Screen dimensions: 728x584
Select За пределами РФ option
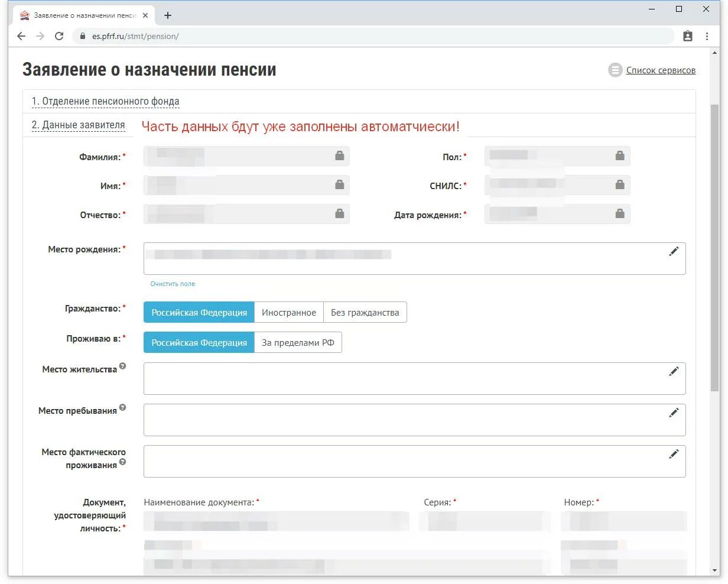point(298,342)
